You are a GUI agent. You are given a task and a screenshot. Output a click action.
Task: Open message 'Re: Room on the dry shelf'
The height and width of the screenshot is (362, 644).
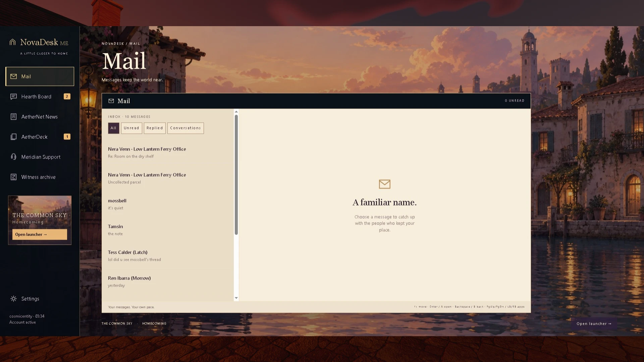pos(168,153)
